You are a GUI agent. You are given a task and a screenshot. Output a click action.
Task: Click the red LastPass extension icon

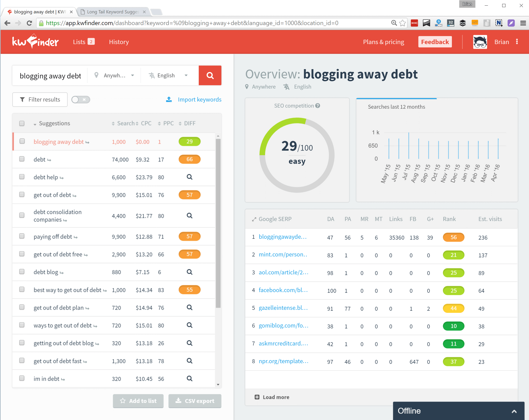coord(414,23)
